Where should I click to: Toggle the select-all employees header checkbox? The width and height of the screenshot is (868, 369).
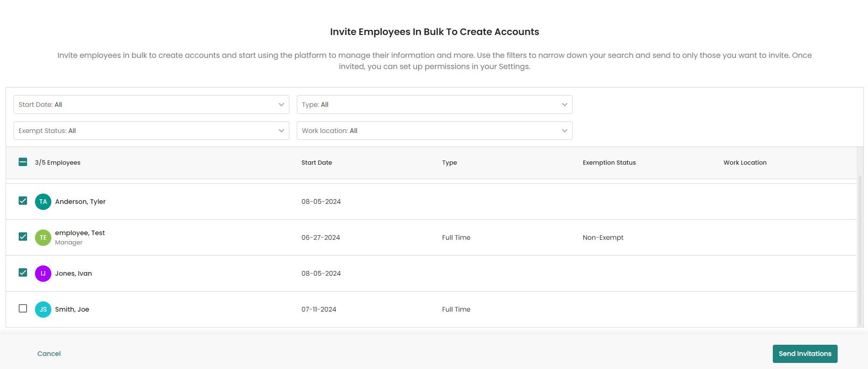coord(23,162)
